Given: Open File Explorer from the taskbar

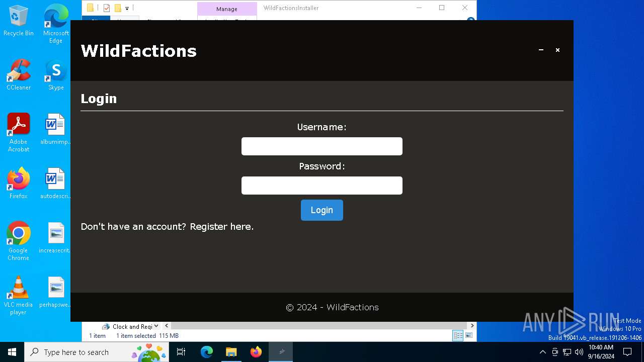Looking at the screenshot, I should [x=231, y=352].
